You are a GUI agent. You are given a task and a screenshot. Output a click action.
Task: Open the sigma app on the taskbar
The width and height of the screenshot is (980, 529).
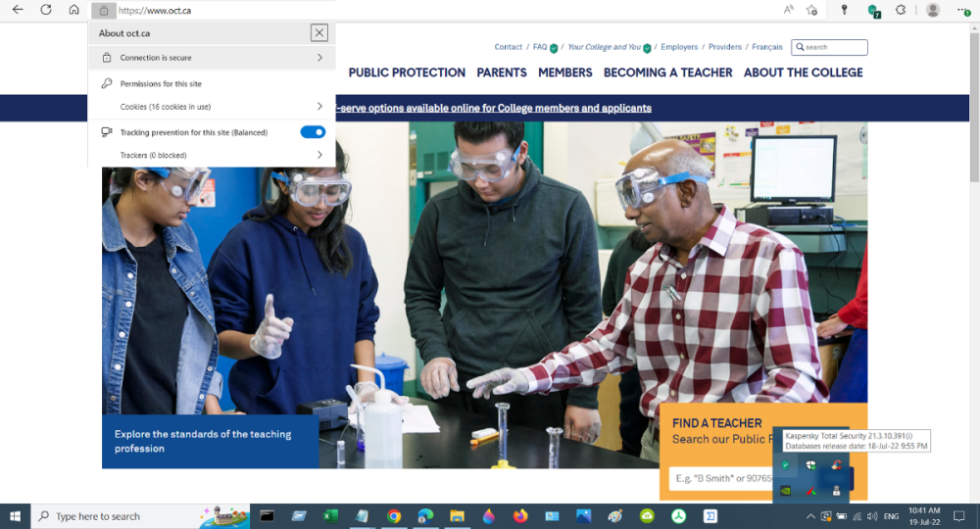[x=710, y=516]
